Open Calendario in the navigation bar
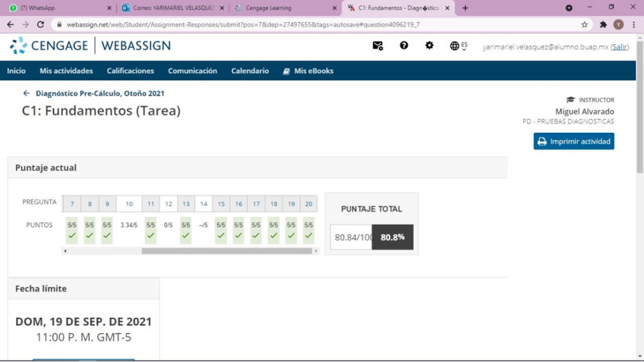644x362 pixels. (x=250, y=71)
